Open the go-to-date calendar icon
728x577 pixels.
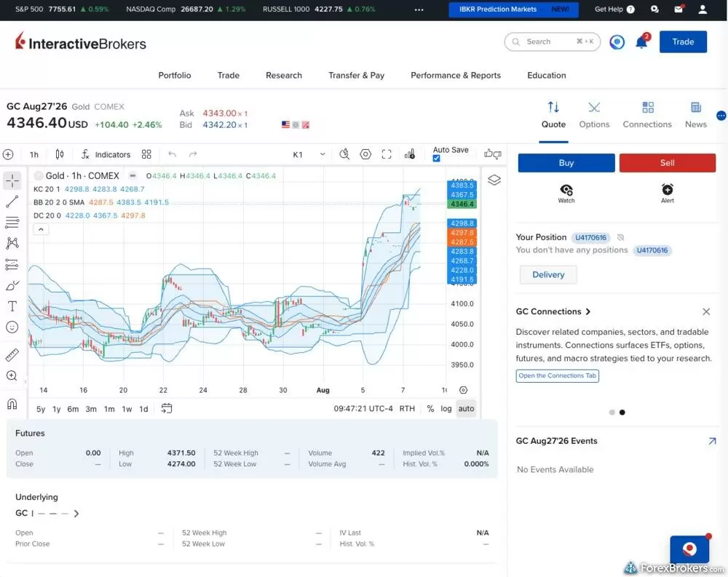tap(166, 408)
